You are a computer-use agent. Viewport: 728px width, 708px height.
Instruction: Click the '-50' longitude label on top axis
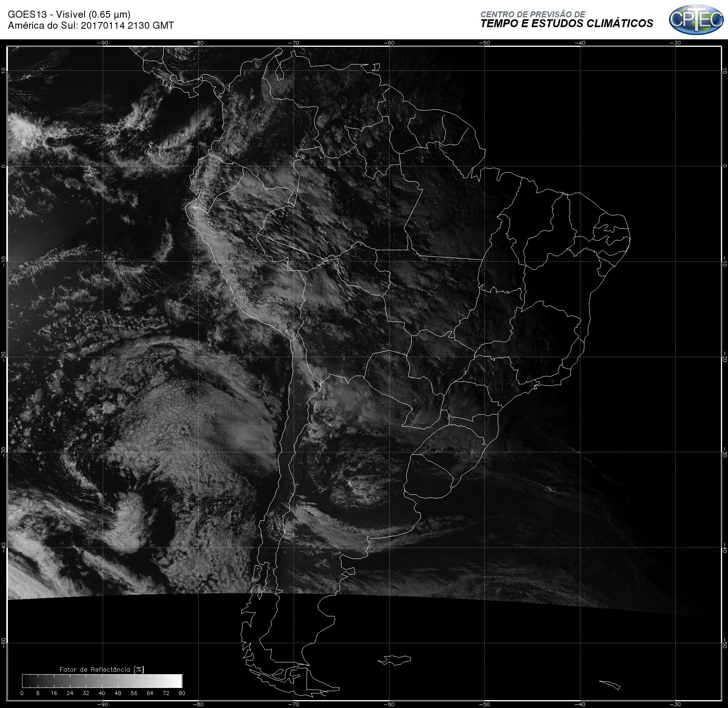485,43
